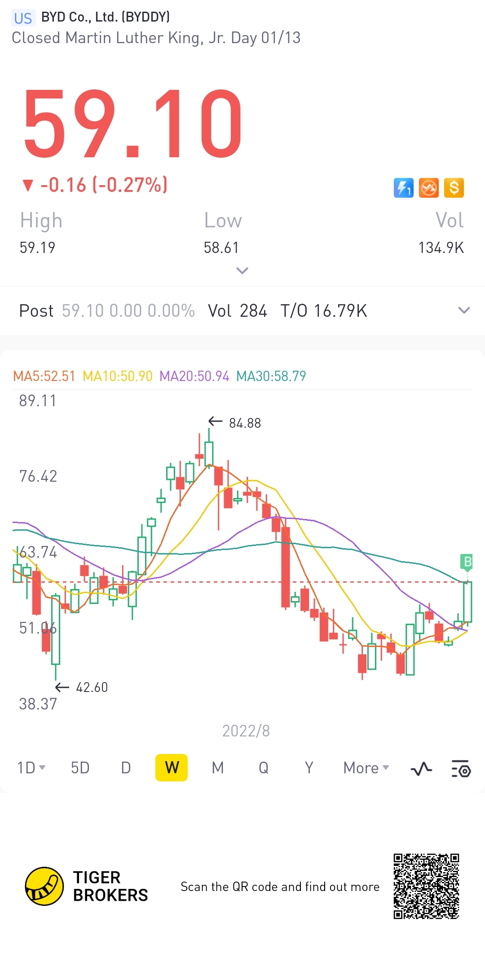Open the chart indicator wave icon
The height and width of the screenshot is (980, 485).
[x=421, y=769]
